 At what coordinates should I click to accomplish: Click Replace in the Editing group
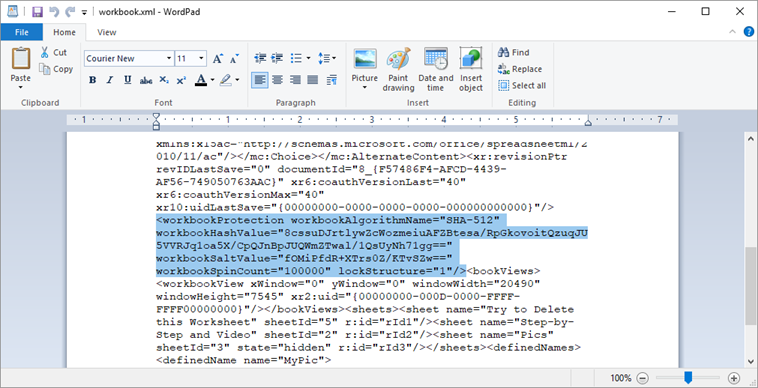(520, 69)
